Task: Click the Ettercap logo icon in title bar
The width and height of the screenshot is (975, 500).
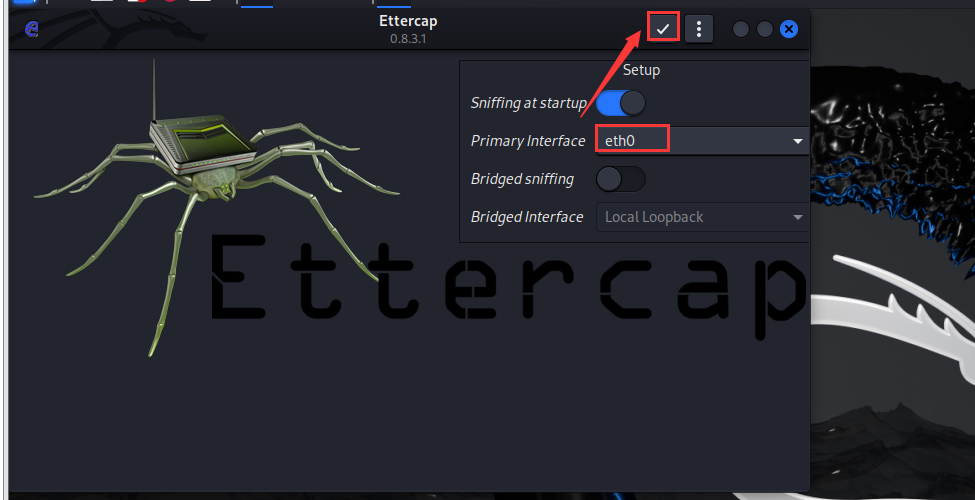Action: tap(31, 29)
